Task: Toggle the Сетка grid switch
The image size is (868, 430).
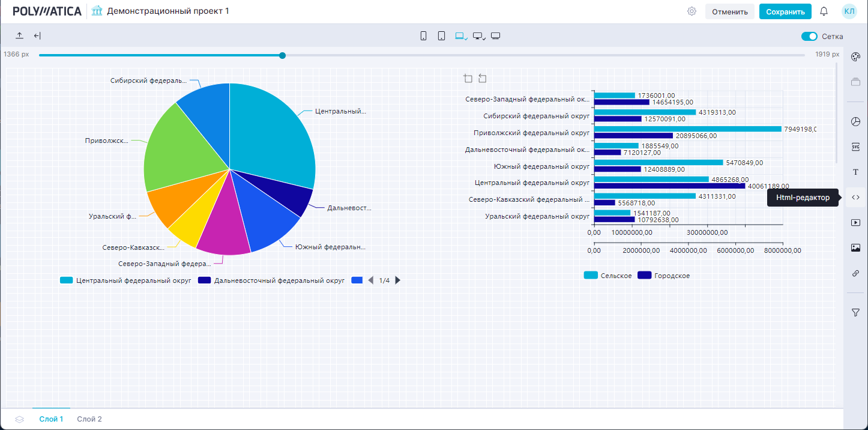Action: (x=809, y=37)
